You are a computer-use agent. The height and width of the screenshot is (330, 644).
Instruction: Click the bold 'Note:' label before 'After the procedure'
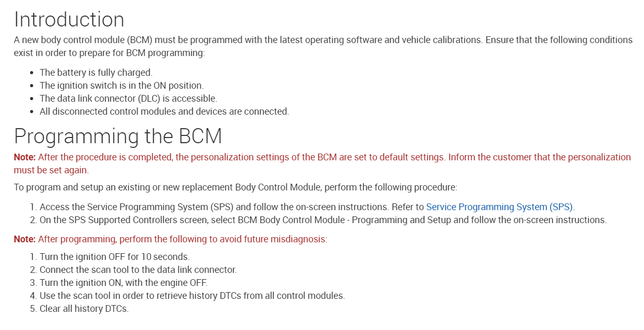click(x=25, y=157)
